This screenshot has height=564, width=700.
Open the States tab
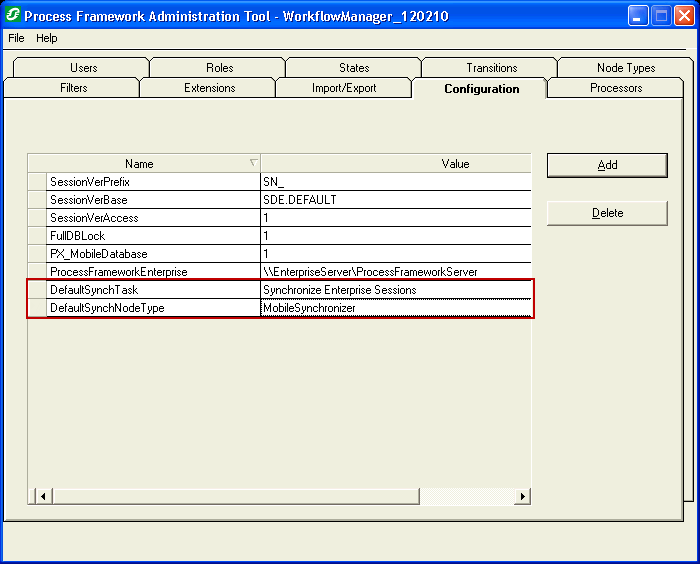[354, 68]
